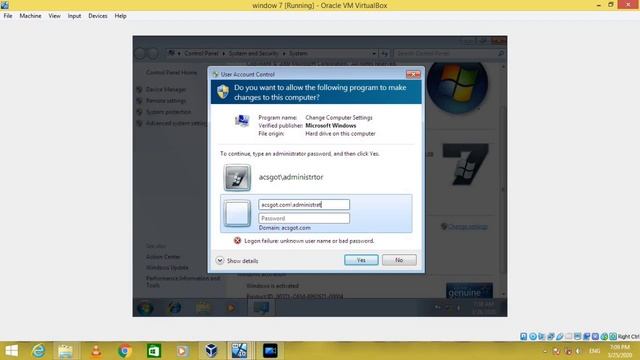The image size is (640, 360).
Task: Expand Show details in the UAC dialog
Action: click(237, 260)
